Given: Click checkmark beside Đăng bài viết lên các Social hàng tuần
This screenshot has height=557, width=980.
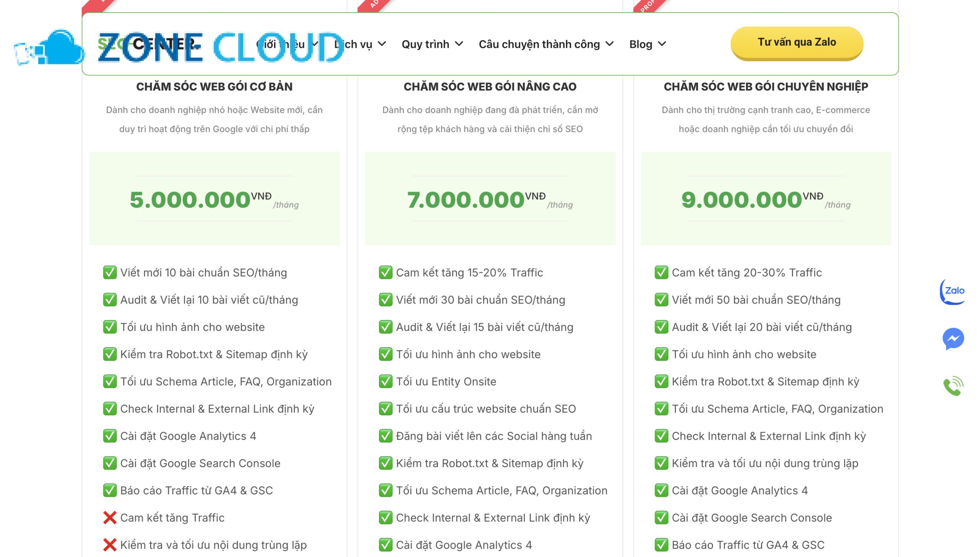Looking at the screenshot, I should 385,436.
